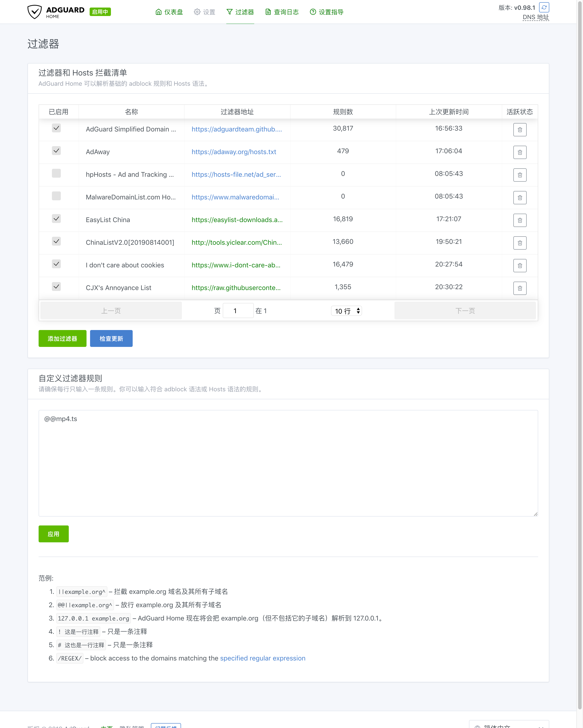
Task: Delete I don't care about cookies filter
Action: pos(520,265)
